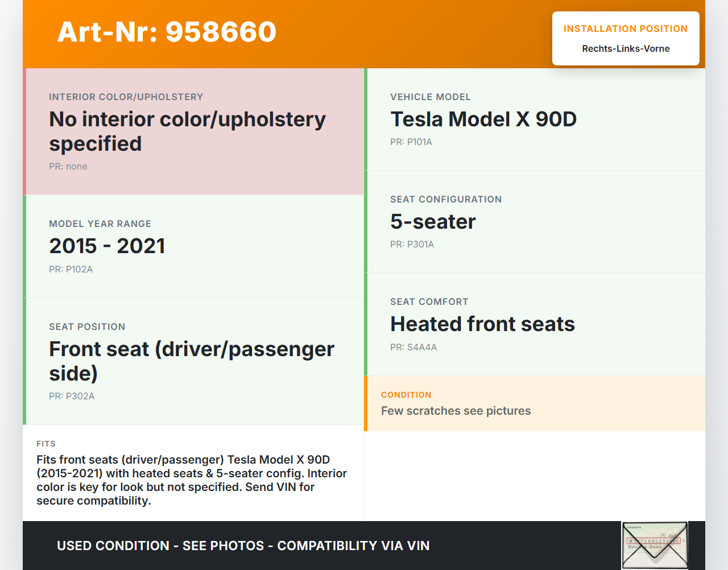This screenshot has height=570, width=728.
Task: Click the 'INTERIOR COLOR/UPHOLSTERY' label
Action: pyautogui.click(x=126, y=97)
